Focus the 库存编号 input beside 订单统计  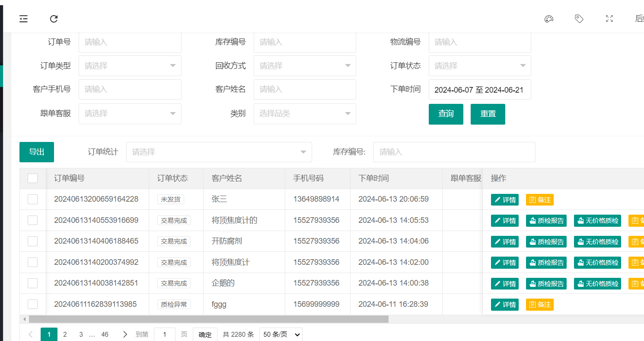pos(454,152)
